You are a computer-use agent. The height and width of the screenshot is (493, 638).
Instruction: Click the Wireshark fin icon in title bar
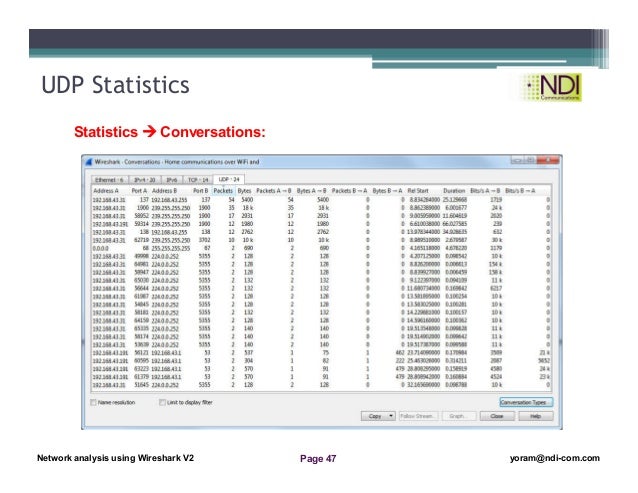[89, 161]
